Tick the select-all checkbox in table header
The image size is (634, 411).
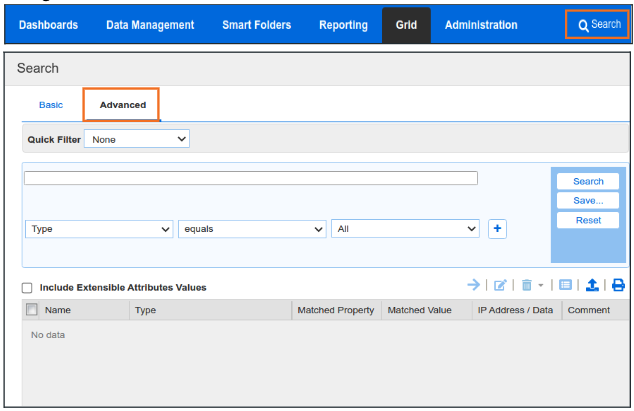[32, 310]
